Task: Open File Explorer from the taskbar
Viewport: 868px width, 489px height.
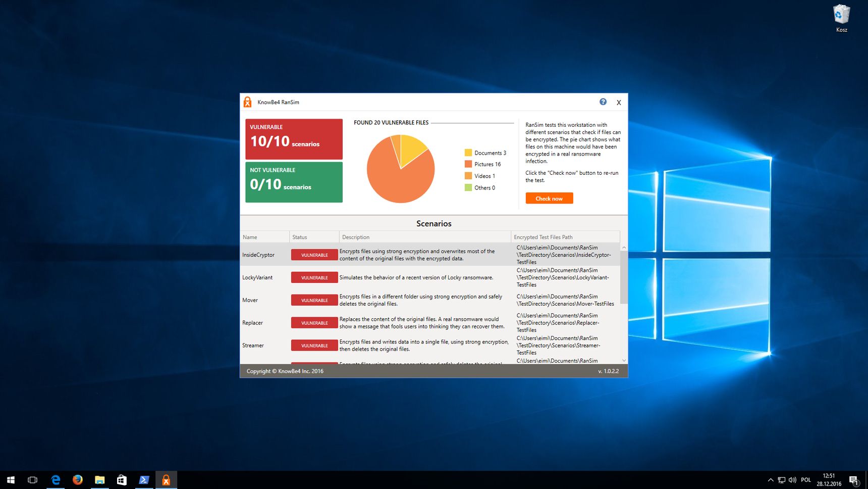Action: [x=99, y=480]
